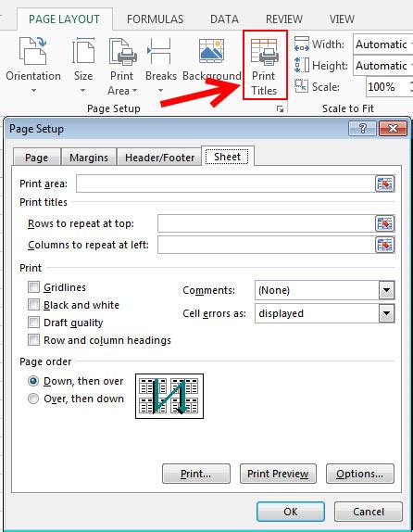Click the Scale icon
Image resolution: width=413 pixels, height=532 pixels.
click(301, 86)
